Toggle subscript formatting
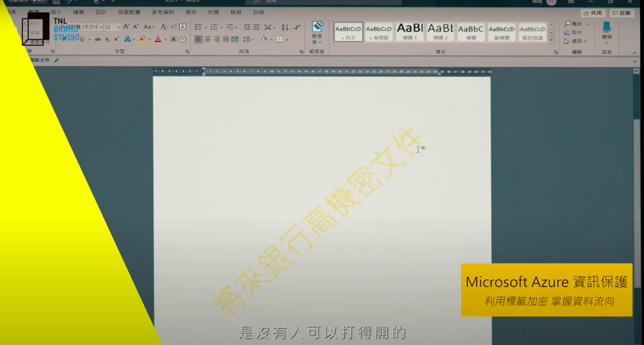This screenshot has height=345, width=644. (108, 39)
